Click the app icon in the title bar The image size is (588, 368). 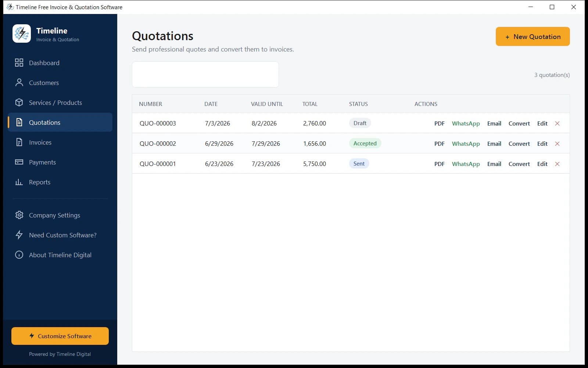click(x=10, y=7)
